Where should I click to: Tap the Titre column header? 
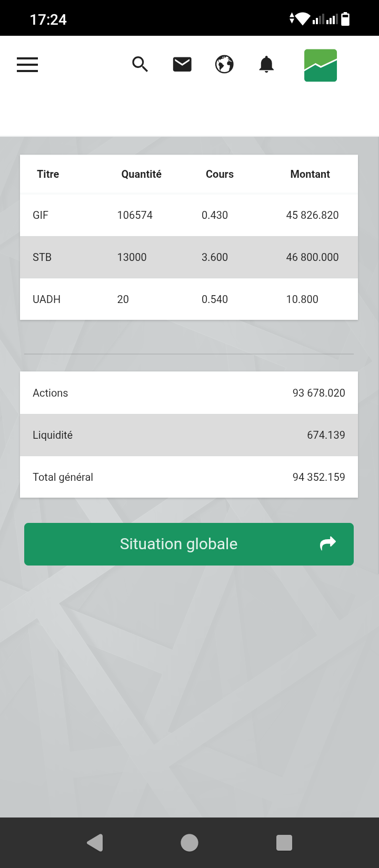(48, 174)
